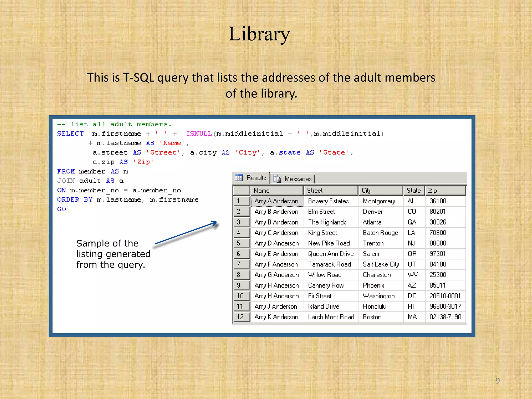The height and width of the screenshot is (399, 532).
Task: Click the 'Amy F Anderson' cell
Action: (x=277, y=264)
